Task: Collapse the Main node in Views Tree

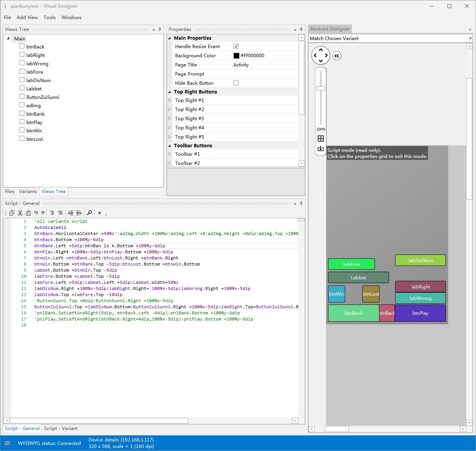Action: pos(8,39)
